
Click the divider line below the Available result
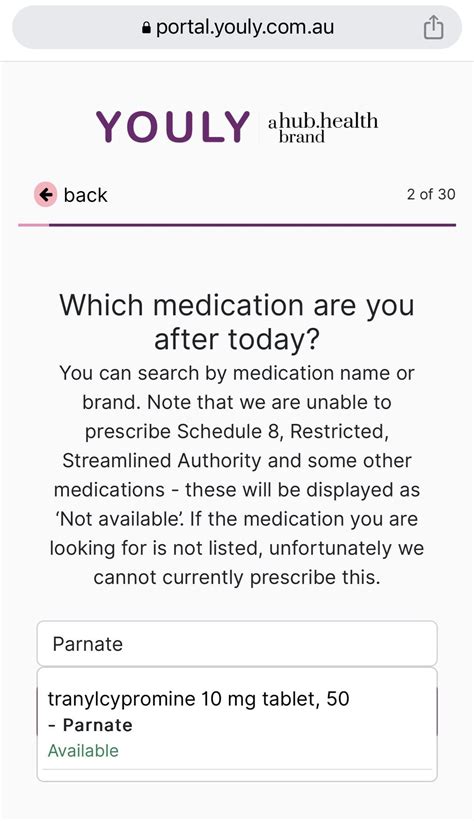pyautogui.click(x=237, y=769)
